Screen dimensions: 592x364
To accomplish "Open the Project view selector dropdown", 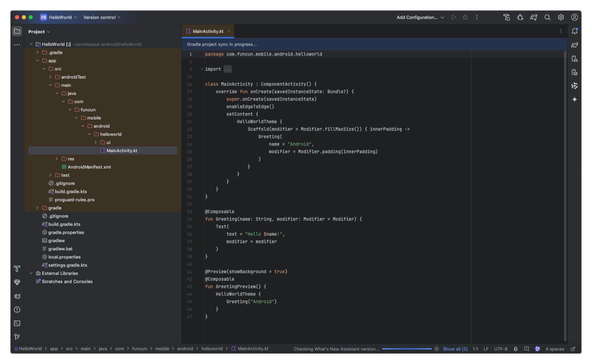I will (x=39, y=32).
